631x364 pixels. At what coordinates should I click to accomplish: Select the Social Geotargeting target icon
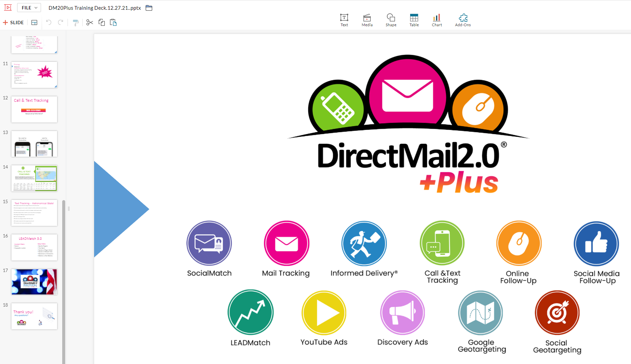click(x=557, y=313)
